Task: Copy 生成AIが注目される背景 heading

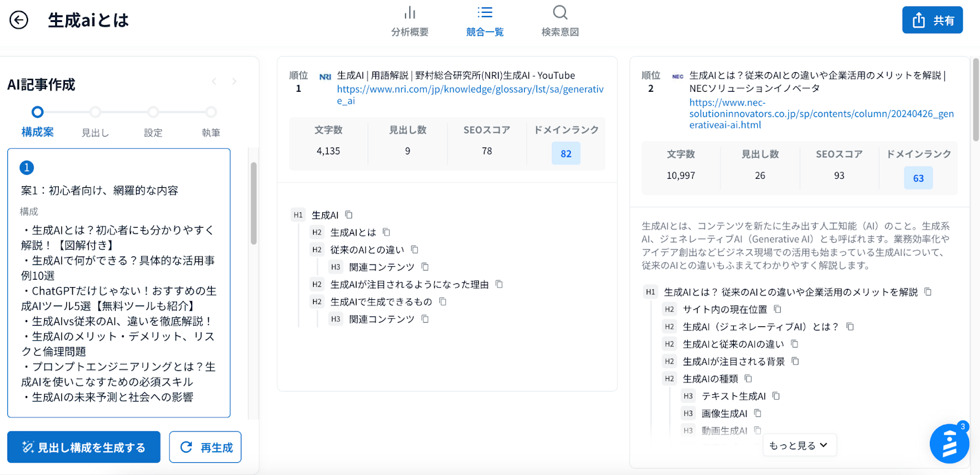Action: click(x=794, y=361)
